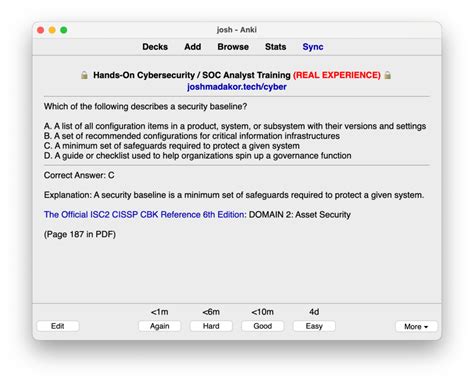Click 'Hands-On Cybersecurity / SOC Analyst Training' heading

(x=192, y=75)
